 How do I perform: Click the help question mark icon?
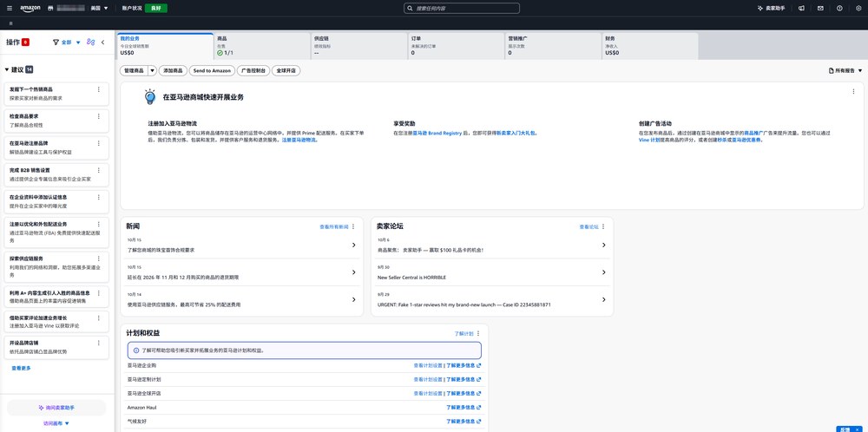[x=839, y=9]
